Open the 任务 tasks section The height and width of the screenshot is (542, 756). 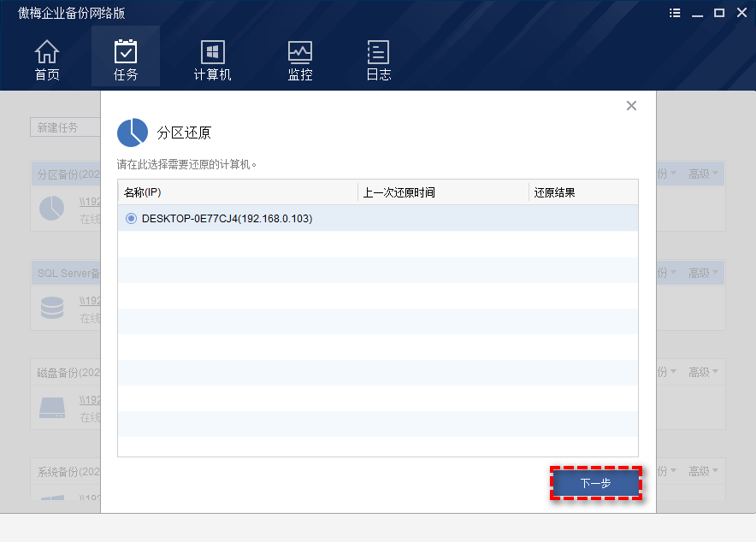126,60
